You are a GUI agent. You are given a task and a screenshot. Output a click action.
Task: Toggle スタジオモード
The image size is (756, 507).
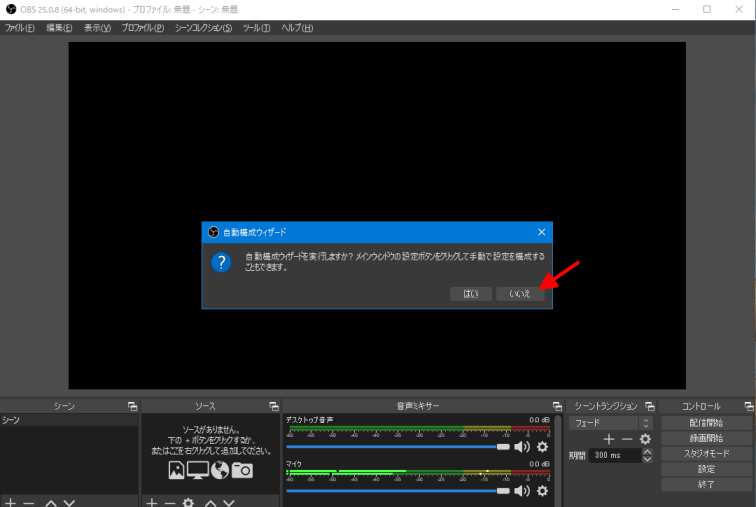pos(706,454)
